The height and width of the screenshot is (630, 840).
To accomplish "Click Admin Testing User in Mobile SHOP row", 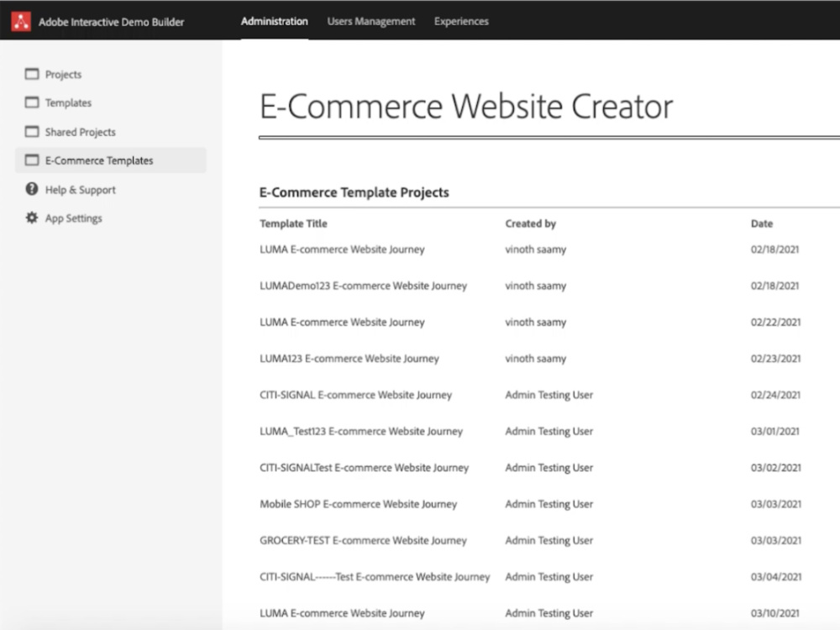I will (x=549, y=504).
